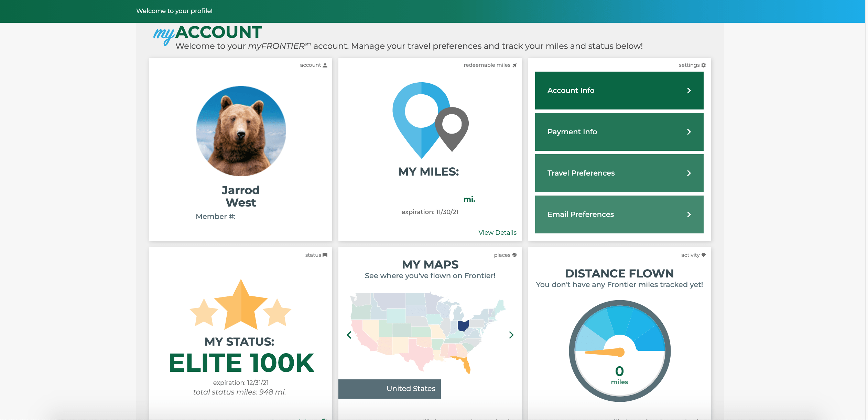
Task: Click the highlighted Florida state on map
Action: [464, 364]
